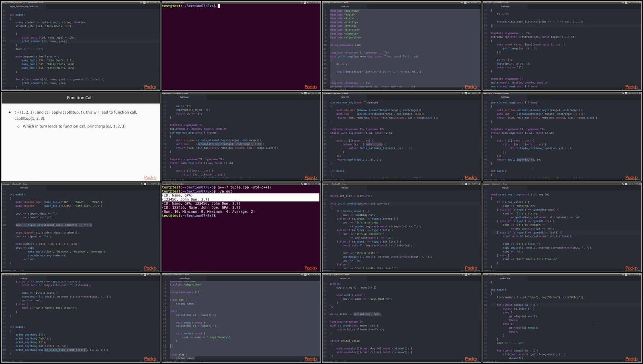
Task: Click the Packt logo on the Function Call slide
Action: click(x=150, y=178)
